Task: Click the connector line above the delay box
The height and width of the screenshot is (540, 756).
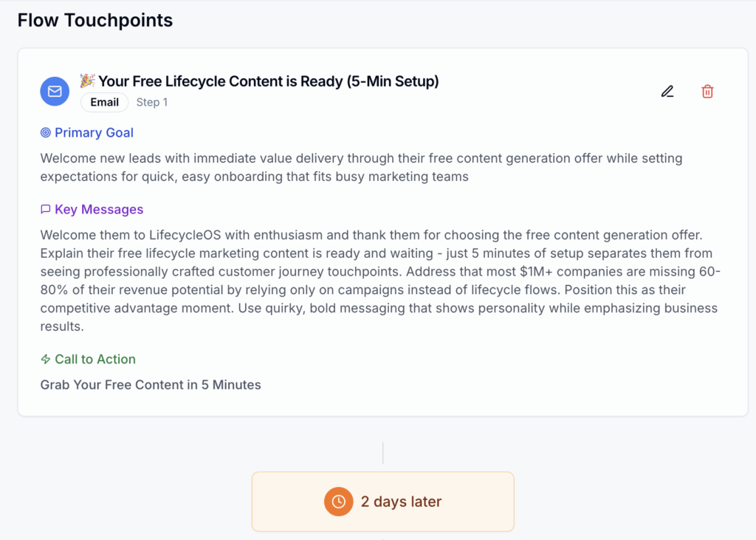Action: (382, 453)
